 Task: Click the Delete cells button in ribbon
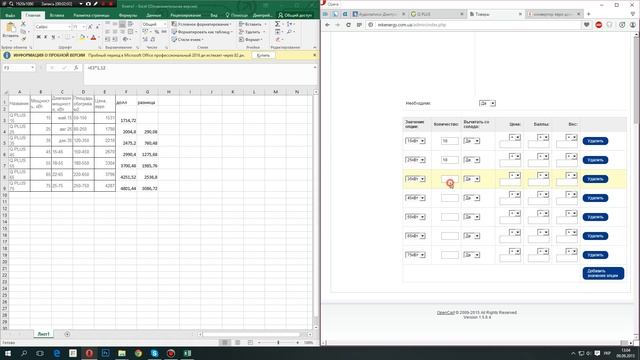251,32
